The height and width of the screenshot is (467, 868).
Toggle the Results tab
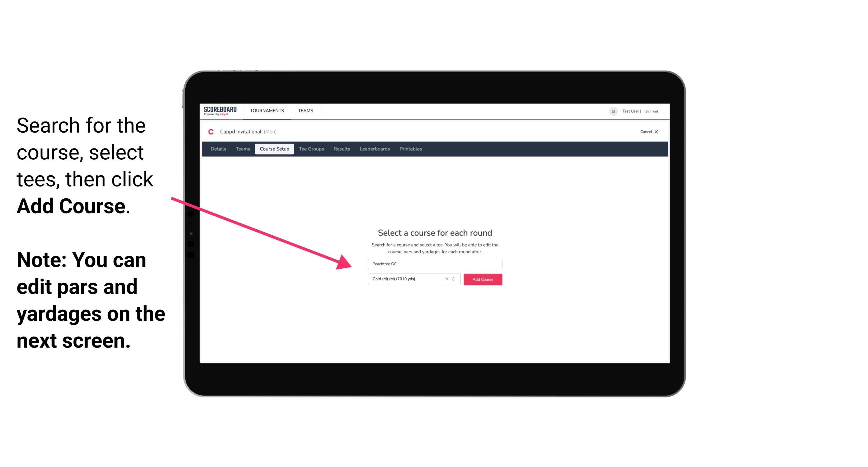341,149
